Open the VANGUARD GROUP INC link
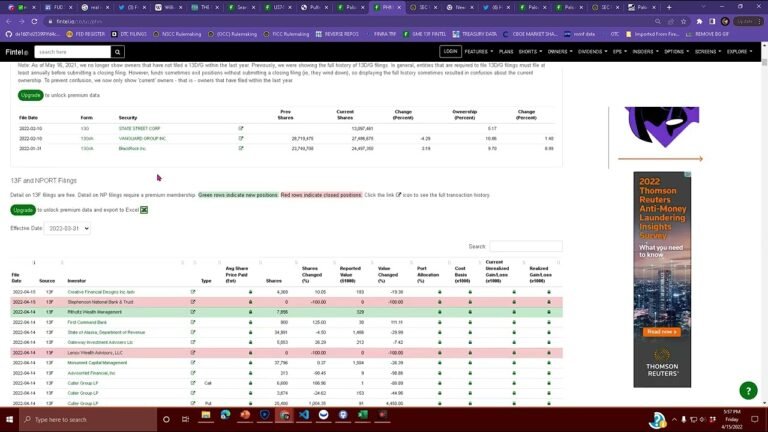This screenshot has width=768, height=432. (x=142, y=139)
